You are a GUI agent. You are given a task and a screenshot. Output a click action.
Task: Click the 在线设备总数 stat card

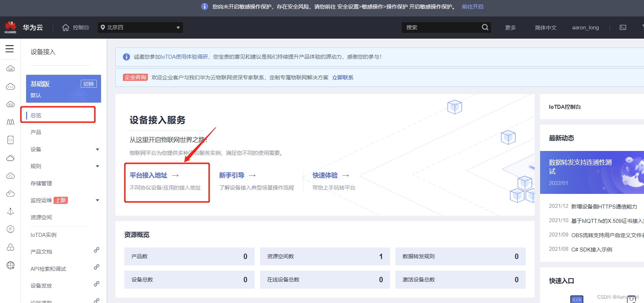click(325, 280)
